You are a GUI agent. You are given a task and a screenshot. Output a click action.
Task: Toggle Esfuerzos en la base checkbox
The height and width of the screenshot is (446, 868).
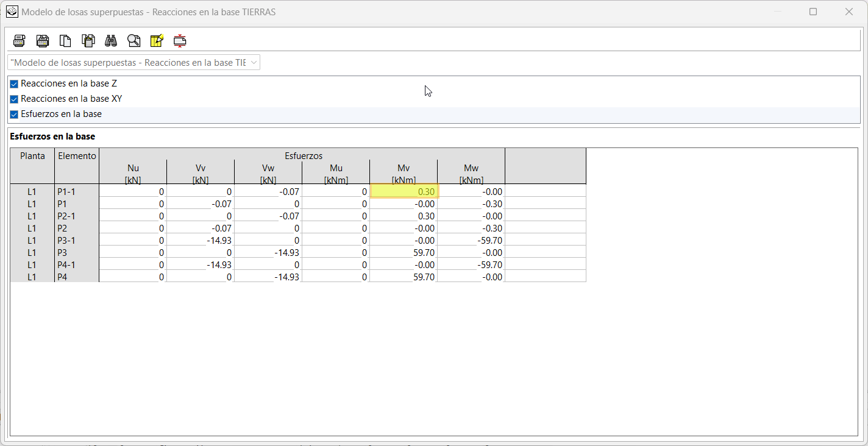(x=14, y=114)
